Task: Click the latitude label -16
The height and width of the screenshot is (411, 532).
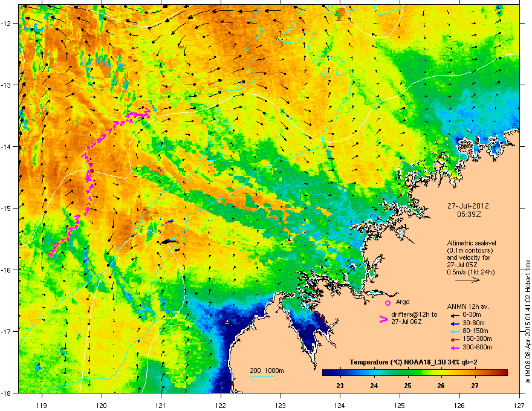Action: pyautogui.click(x=6, y=270)
